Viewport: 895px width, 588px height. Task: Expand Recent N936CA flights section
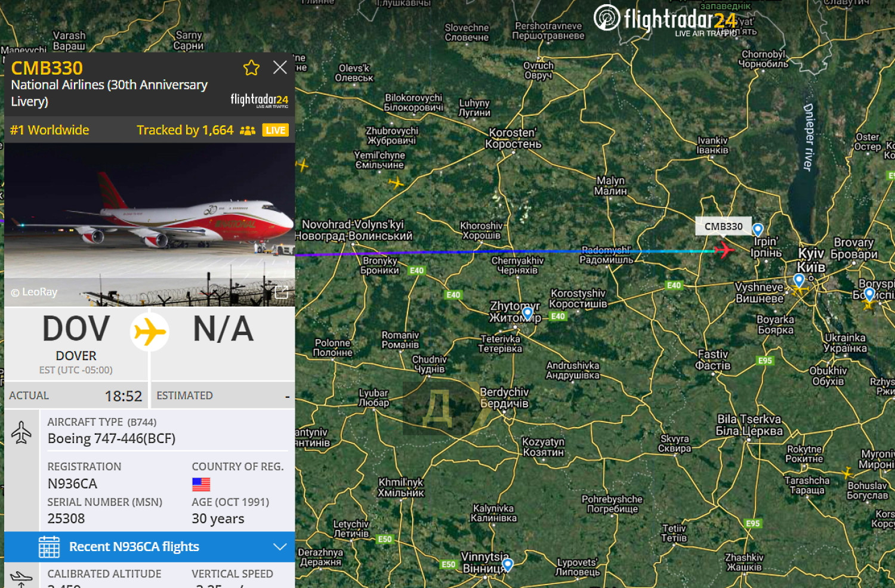point(150,547)
